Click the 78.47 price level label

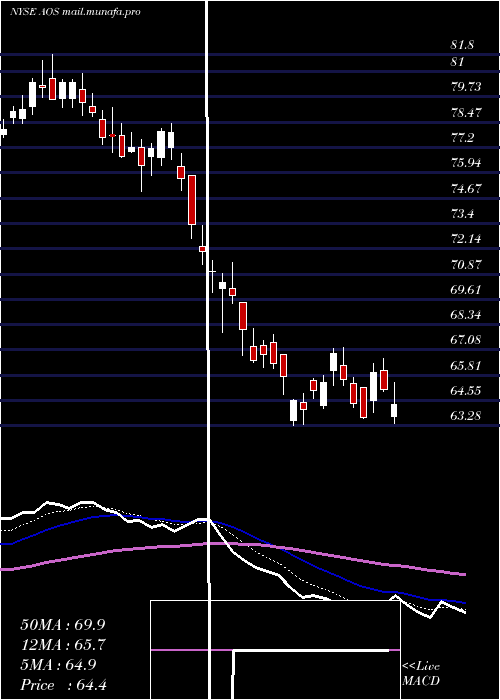466,112
